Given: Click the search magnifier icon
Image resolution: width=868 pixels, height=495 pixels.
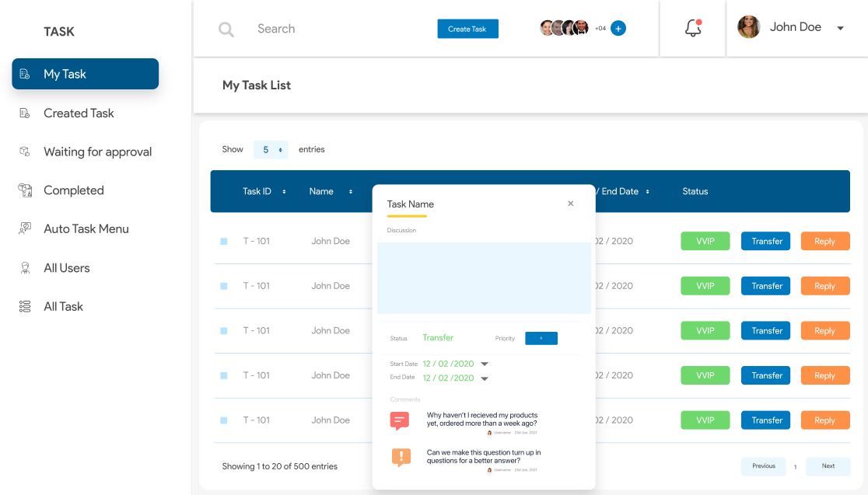Looking at the screenshot, I should [x=226, y=29].
